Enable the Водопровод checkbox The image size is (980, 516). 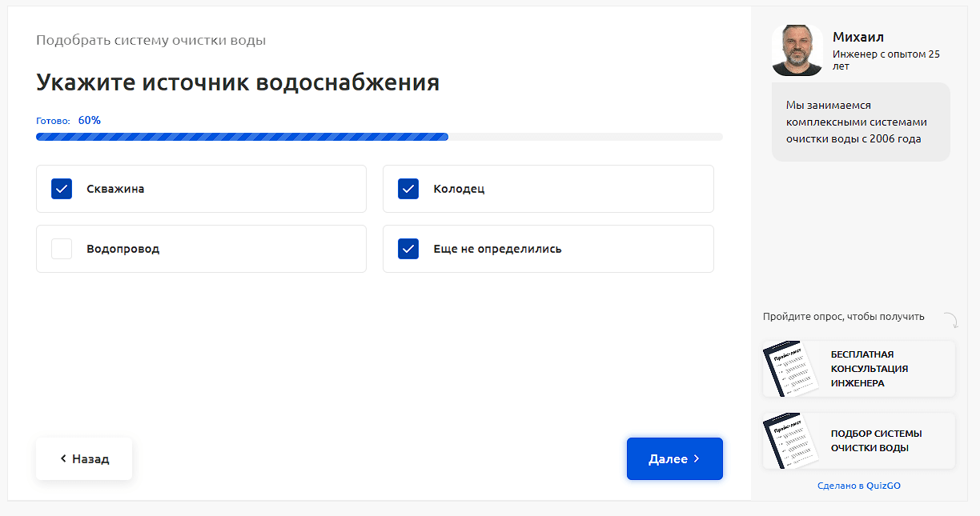coord(62,249)
